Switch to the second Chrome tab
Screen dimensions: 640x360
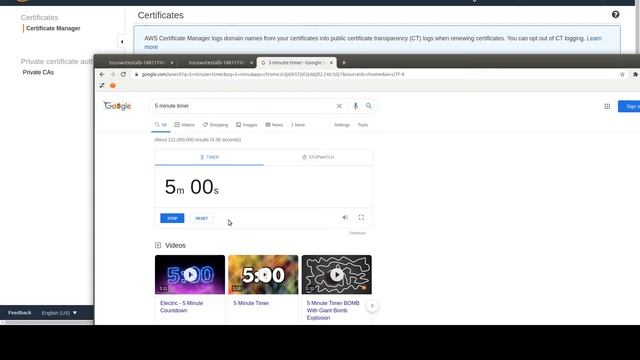(216, 62)
